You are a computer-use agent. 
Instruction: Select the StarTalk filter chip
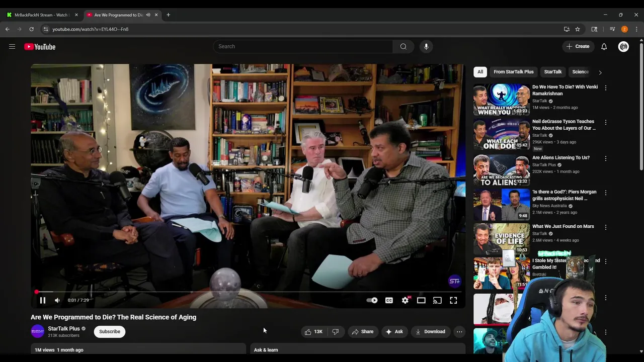click(552, 72)
